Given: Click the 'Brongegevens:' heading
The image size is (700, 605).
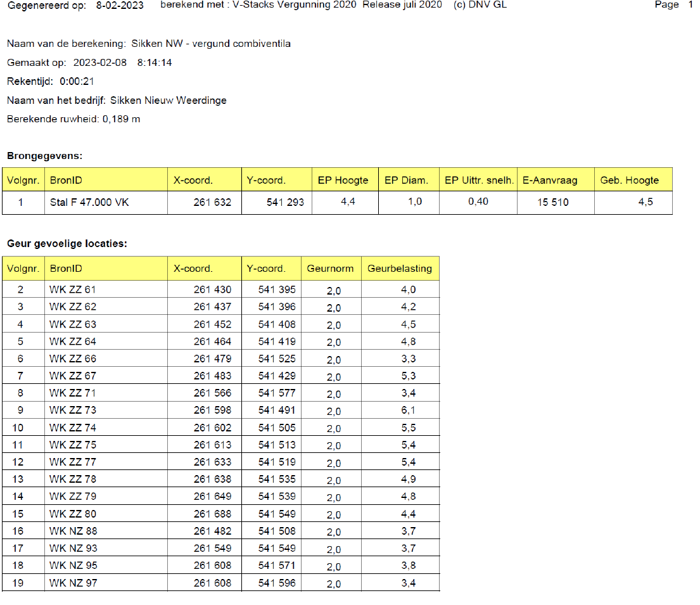Looking at the screenshot, I should click(44, 156).
